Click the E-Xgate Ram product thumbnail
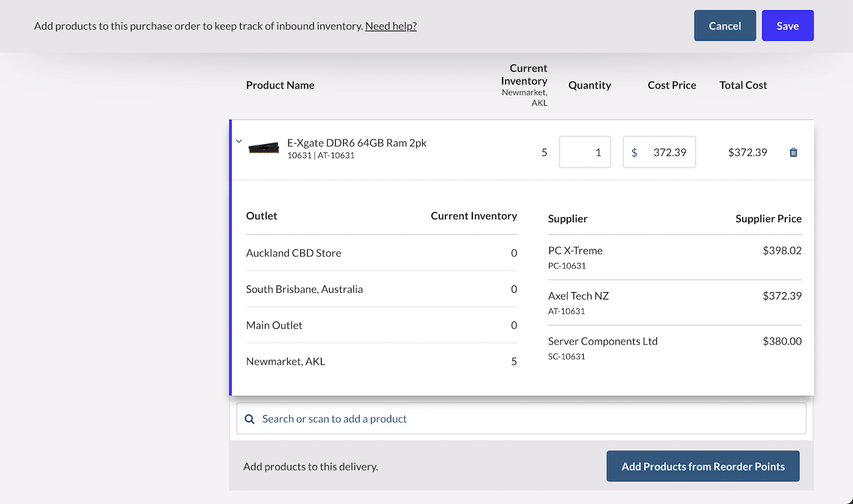Viewport: 853px width, 504px height. point(264,148)
